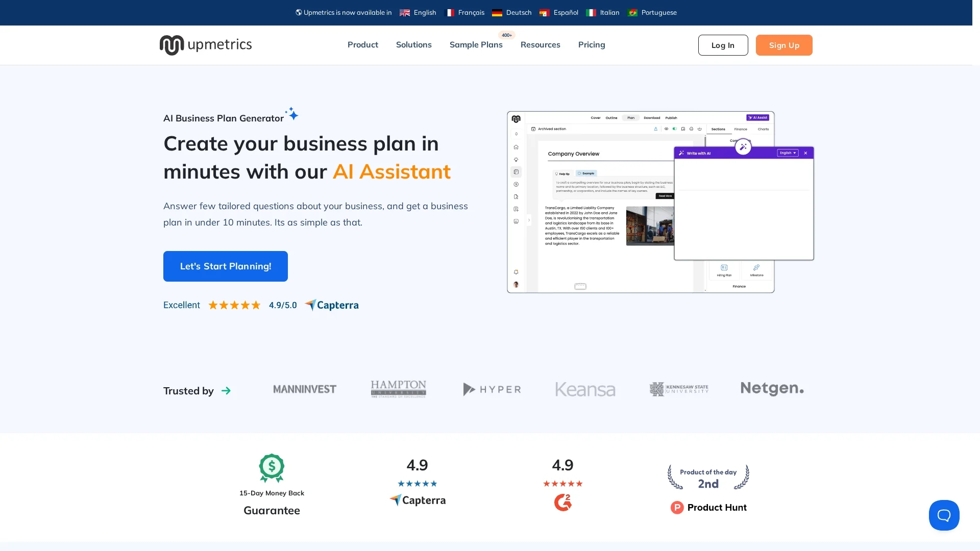The height and width of the screenshot is (551, 980).
Task: Select the Spanish flag icon
Action: pos(545,13)
